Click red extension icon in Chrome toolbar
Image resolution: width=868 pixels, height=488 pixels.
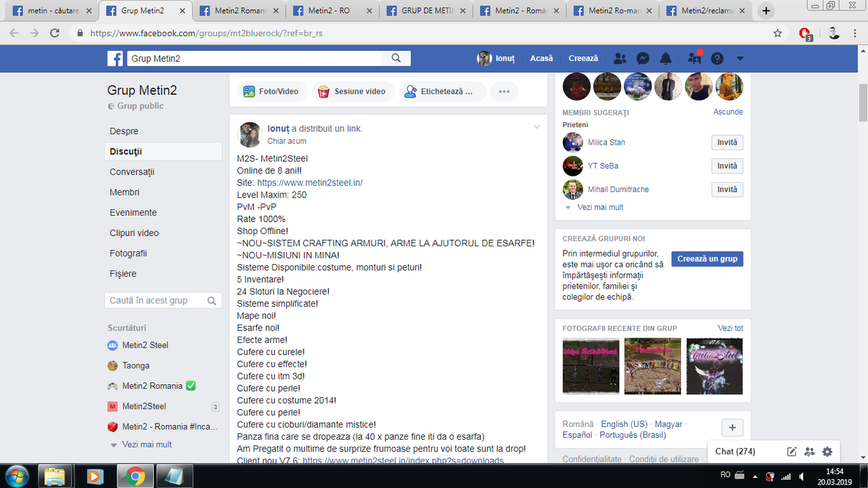coord(805,34)
